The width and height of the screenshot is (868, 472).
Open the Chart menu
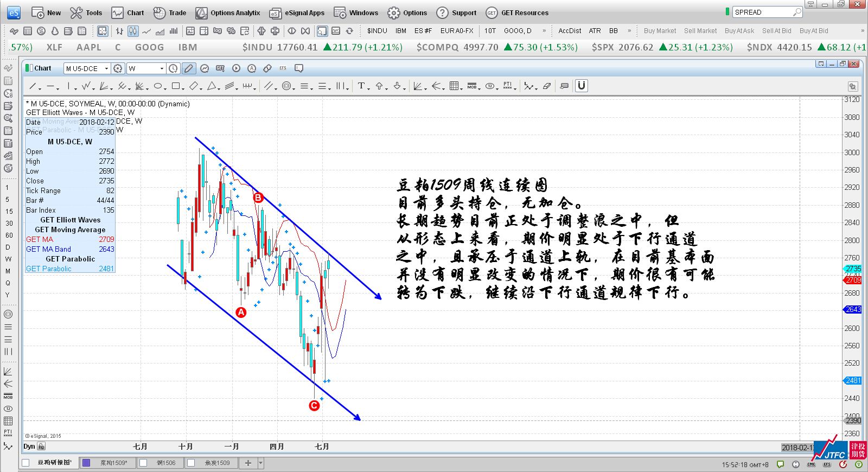128,12
